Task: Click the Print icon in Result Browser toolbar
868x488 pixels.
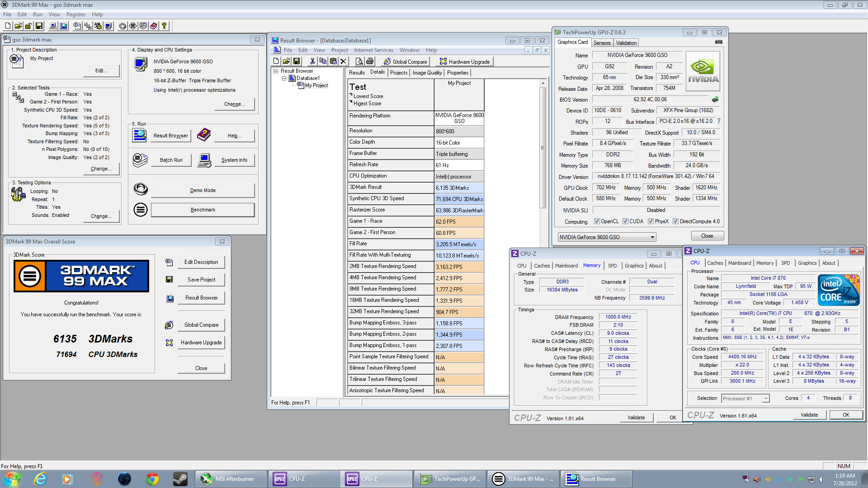Action: coord(370,61)
